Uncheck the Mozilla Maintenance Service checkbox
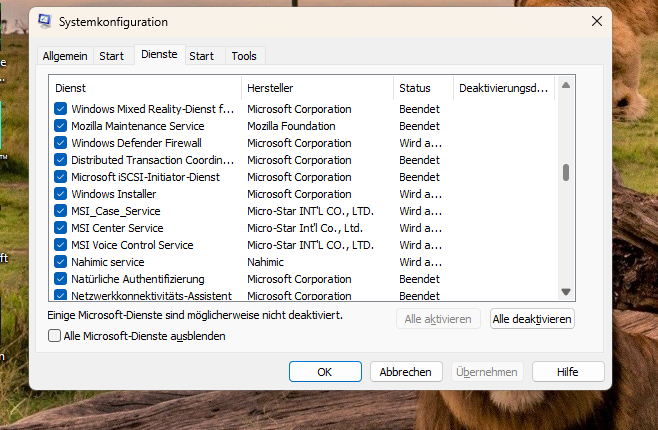This screenshot has width=658, height=430. (61, 126)
